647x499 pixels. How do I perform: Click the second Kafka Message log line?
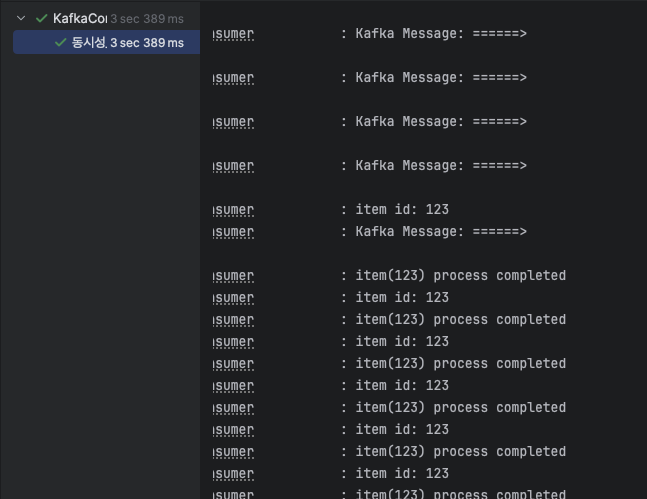(440, 78)
